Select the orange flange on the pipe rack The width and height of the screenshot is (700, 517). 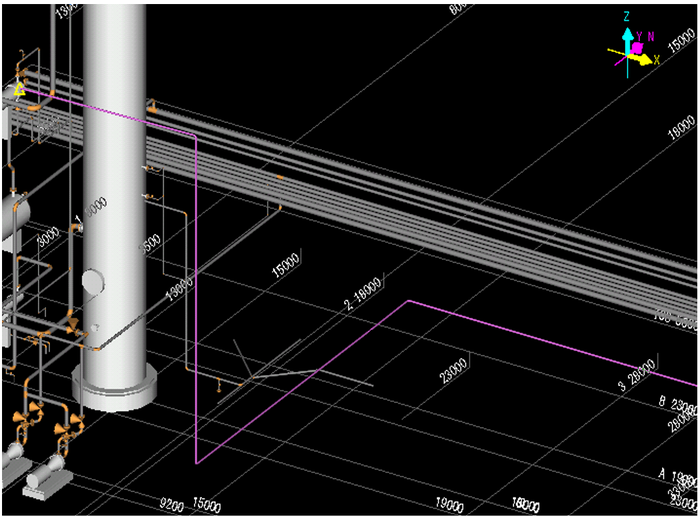(x=279, y=178)
